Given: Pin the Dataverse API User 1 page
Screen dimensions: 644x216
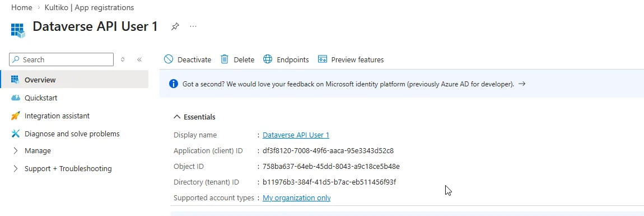Looking at the screenshot, I should 175,27.
